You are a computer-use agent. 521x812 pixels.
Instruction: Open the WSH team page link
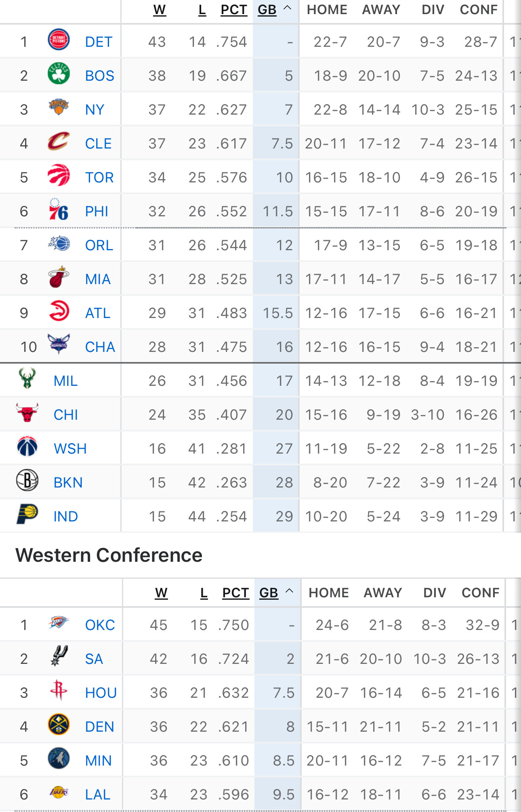[70, 449]
